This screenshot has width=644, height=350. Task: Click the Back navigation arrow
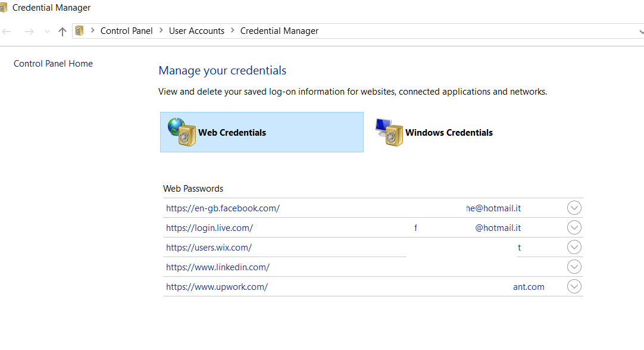click(6, 31)
